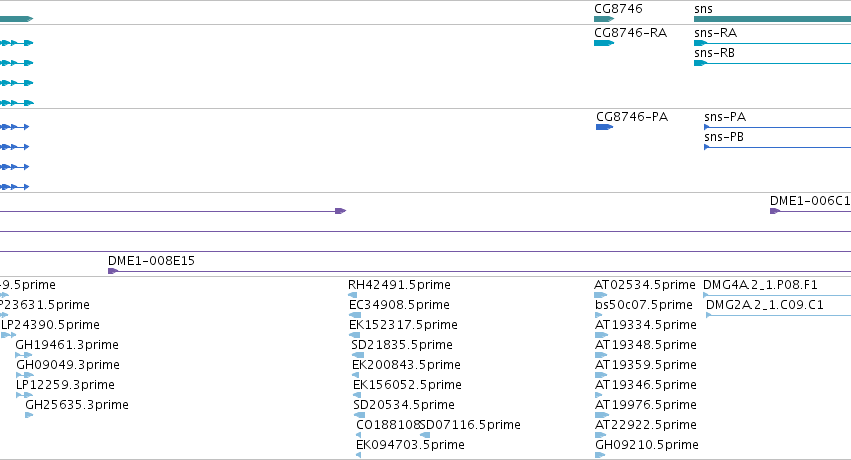Open the CG8746-PA protein feature
Viewport: 851px width, 460px height.
[x=605, y=127]
